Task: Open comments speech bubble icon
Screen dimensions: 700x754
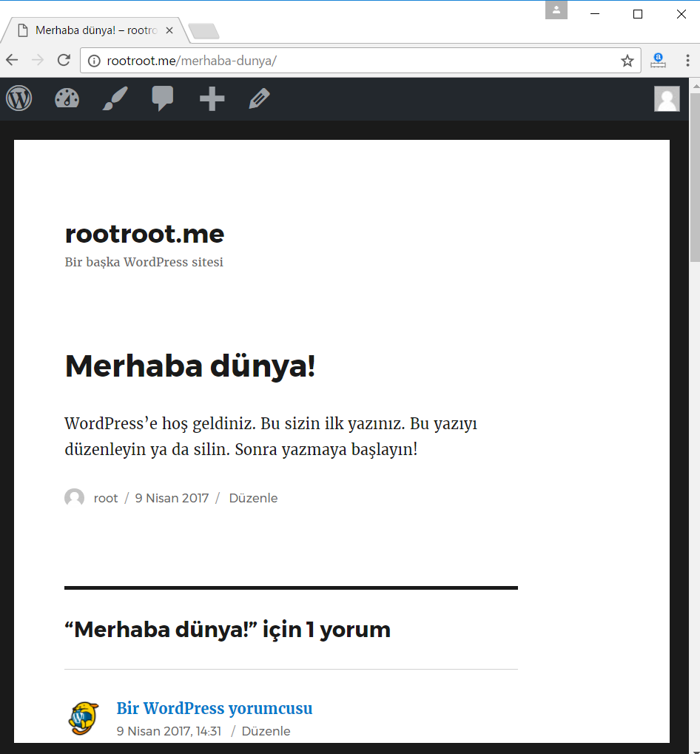Action: (x=163, y=98)
